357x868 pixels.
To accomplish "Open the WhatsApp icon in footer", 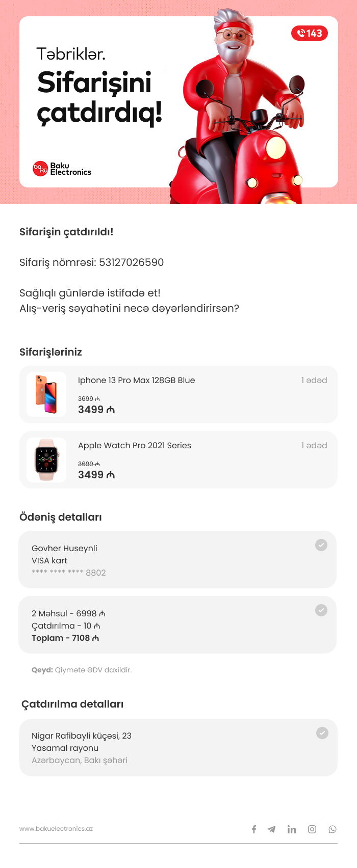I will [333, 829].
